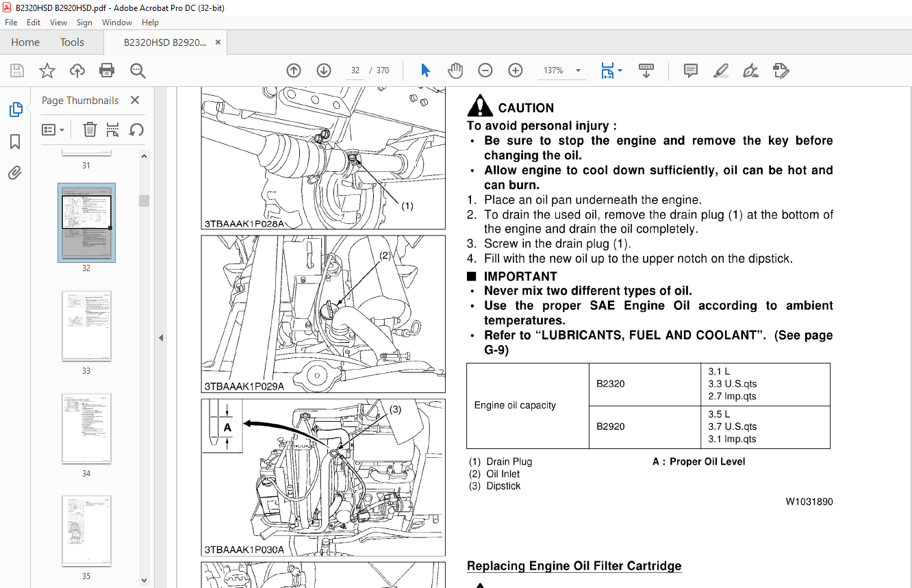The image size is (912, 588).
Task: Click the scrolling mode toolbar icon
Action: (x=646, y=71)
